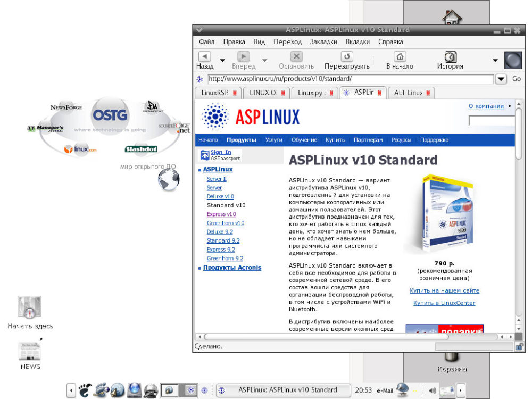
Task: Click the browser throbber sphere icon
Action: [x=513, y=61]
